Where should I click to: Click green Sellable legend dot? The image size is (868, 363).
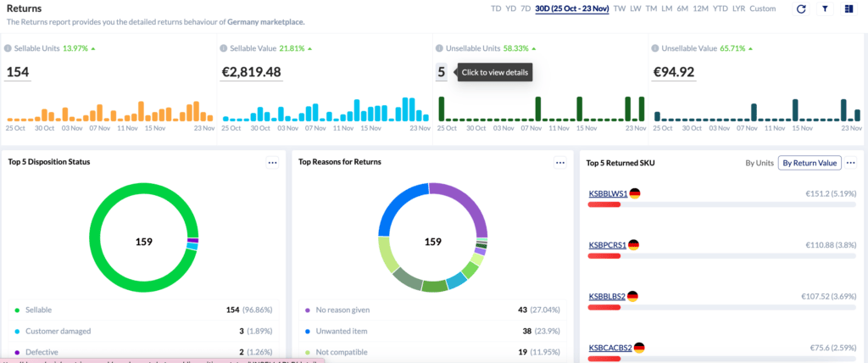(x=17, y=310)
